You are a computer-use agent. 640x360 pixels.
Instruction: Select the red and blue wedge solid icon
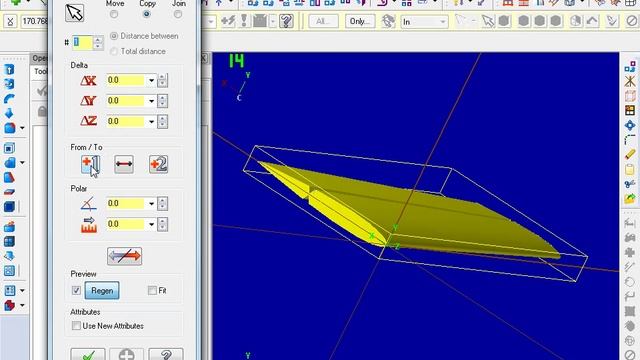(x=9, y=177)
